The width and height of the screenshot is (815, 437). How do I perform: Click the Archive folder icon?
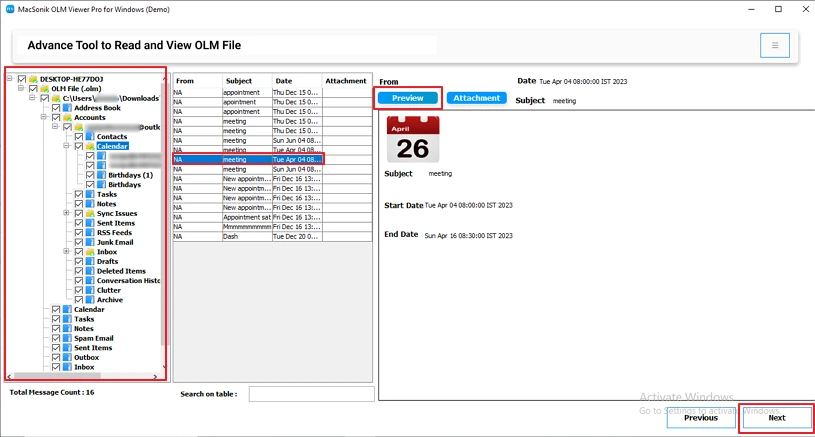(90, 300)
